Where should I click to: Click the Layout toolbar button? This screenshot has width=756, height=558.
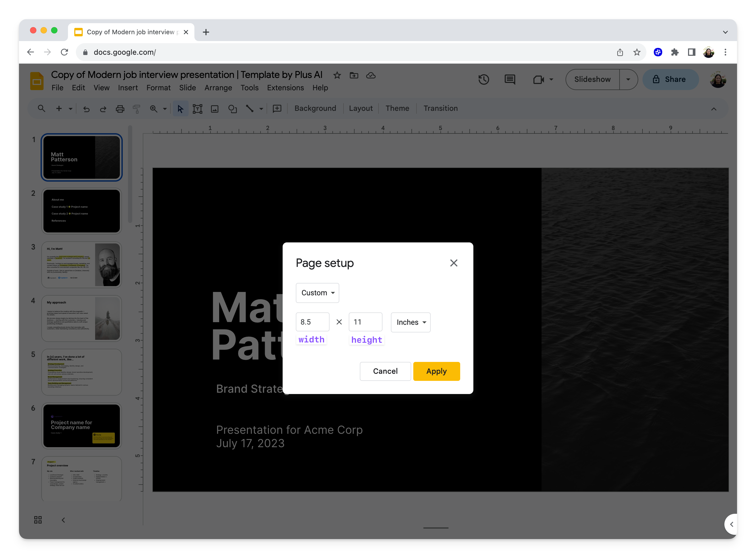point(361,108)
